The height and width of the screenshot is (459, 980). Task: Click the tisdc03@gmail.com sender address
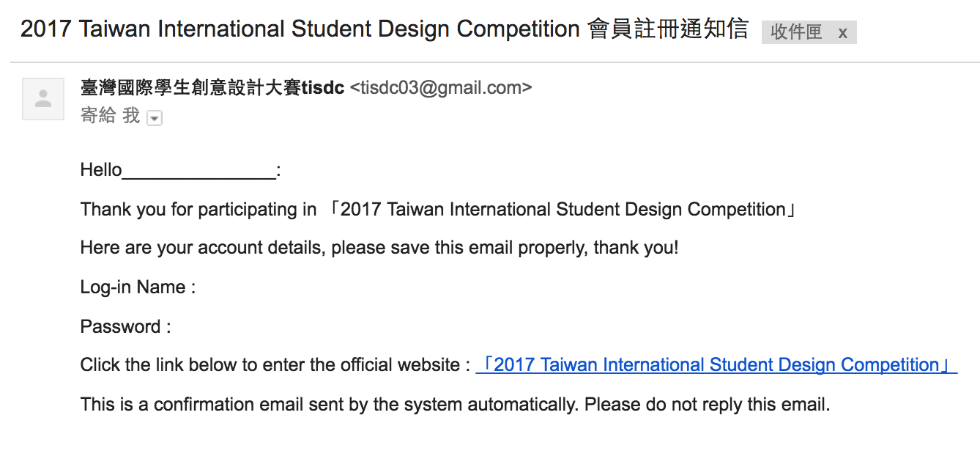coord(441,88)
